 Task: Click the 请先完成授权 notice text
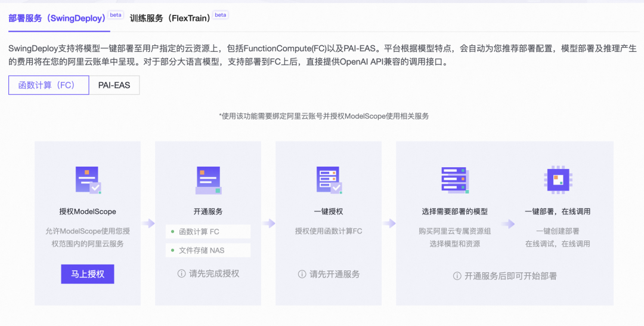(x=214, y=274)
